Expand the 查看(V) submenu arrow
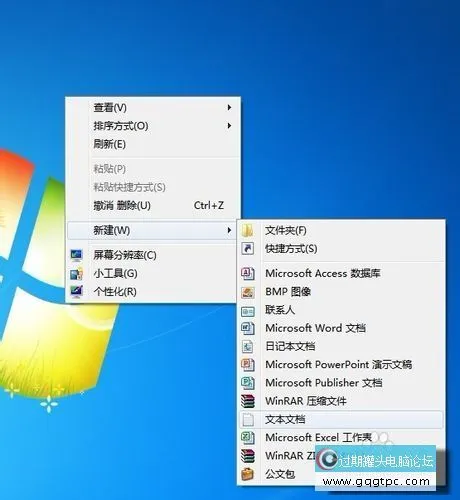The image size is (460, 500). pos(229,107)
